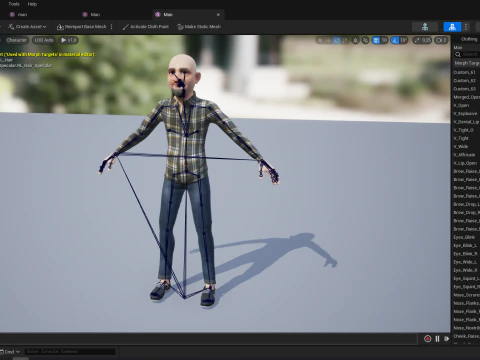480x360 pixels.
Task: Click the Enter Console Command field
Action: pos(70,351)
